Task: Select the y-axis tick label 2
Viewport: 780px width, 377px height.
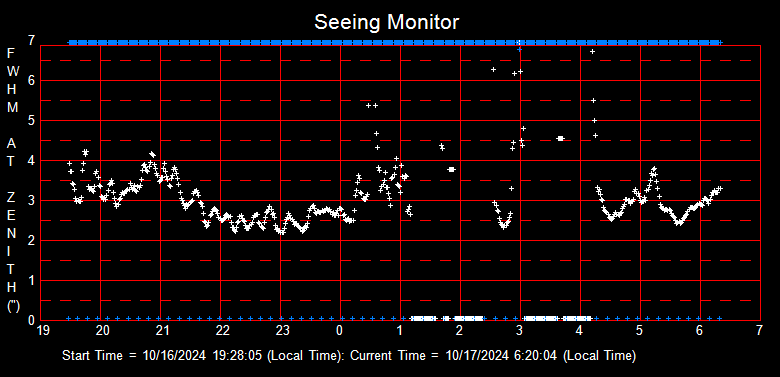Action: (x=31, y=241)
